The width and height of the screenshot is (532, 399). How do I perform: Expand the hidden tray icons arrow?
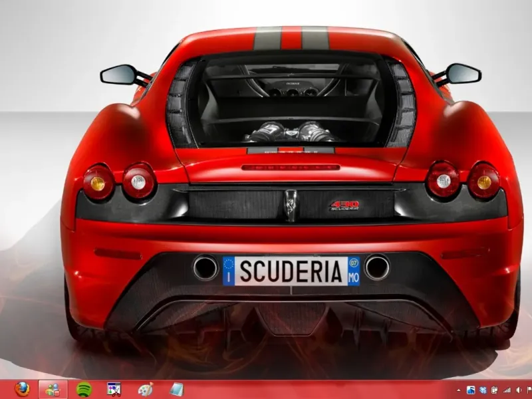click(x=459, y=390)
